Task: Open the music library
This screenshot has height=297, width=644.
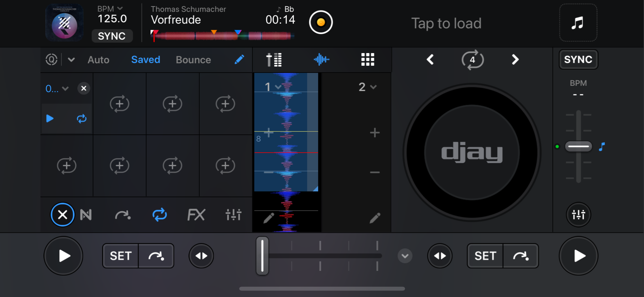Action: (x=578, y=23)
